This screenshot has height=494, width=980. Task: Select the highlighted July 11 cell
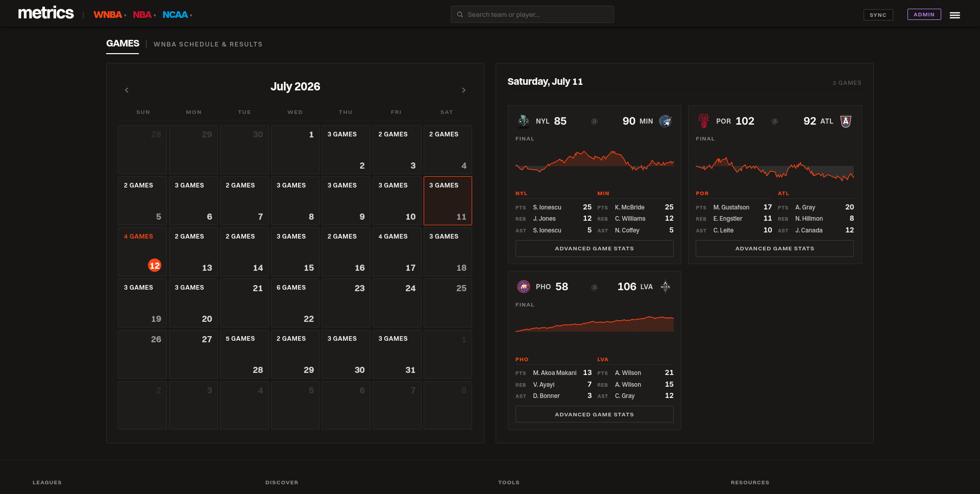(448, 201)
